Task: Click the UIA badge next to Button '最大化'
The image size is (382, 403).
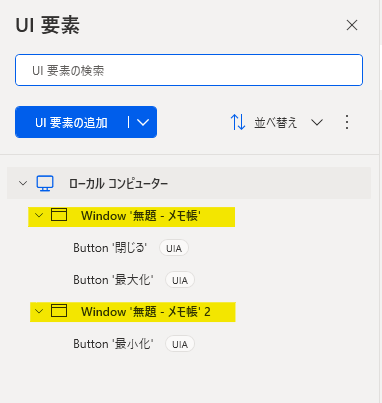Action: 180,280
